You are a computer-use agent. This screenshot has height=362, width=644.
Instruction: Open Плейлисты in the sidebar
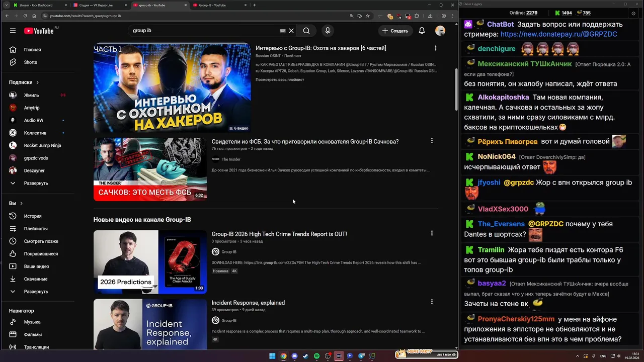pos(35,229)
